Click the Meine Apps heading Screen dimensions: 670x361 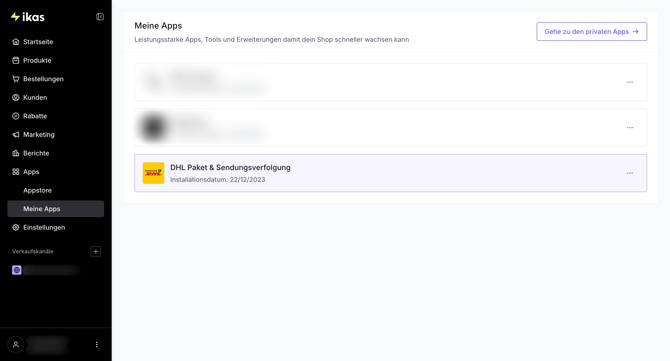(x=158, y=26)
